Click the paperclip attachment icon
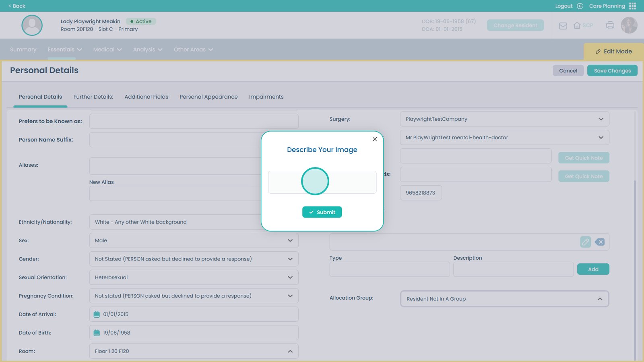The height and width of the screenshot is (362, 644). pyautogui.click(x=585, y=242)
